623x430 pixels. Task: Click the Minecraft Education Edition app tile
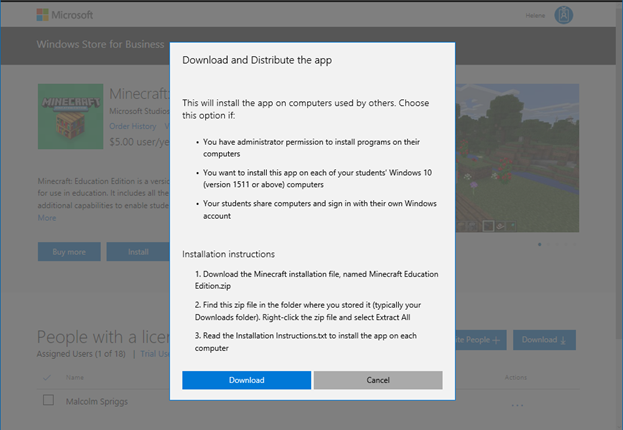click(x=71, y=116)
